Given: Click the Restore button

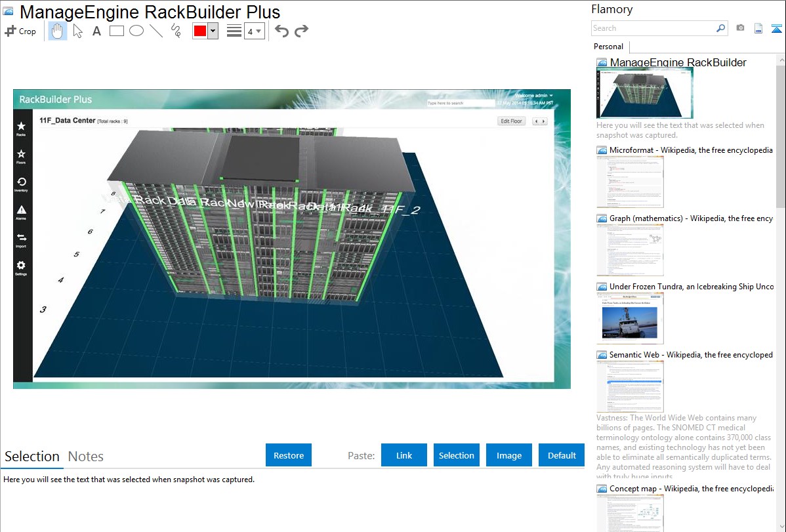Looking at the screenshot, I should pos(289,455).
